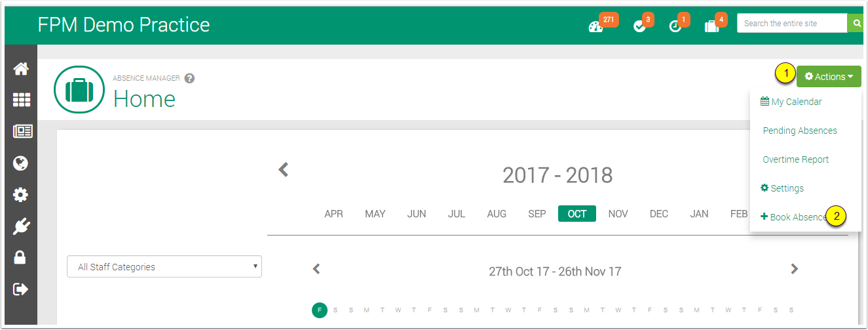Click the sidebar padlock icon
The width and height of the screenshot is (868, 330).
click(x=21, y=258)
